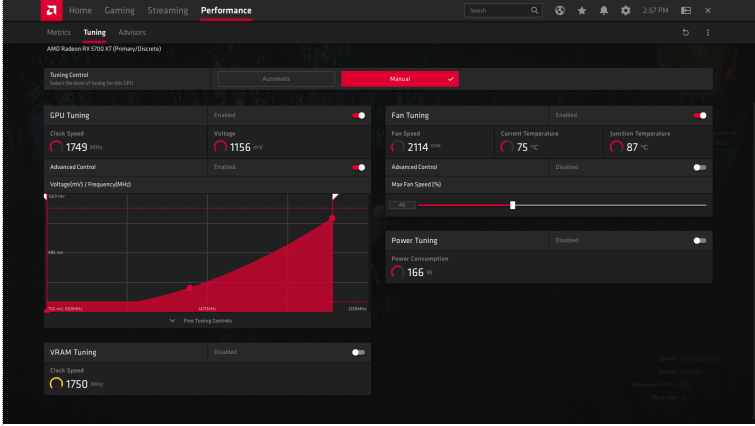The width and height of the screenshot is (755, 426).
Task: Click the Max Fan Speed slider handle
Action: coord(512,205)
